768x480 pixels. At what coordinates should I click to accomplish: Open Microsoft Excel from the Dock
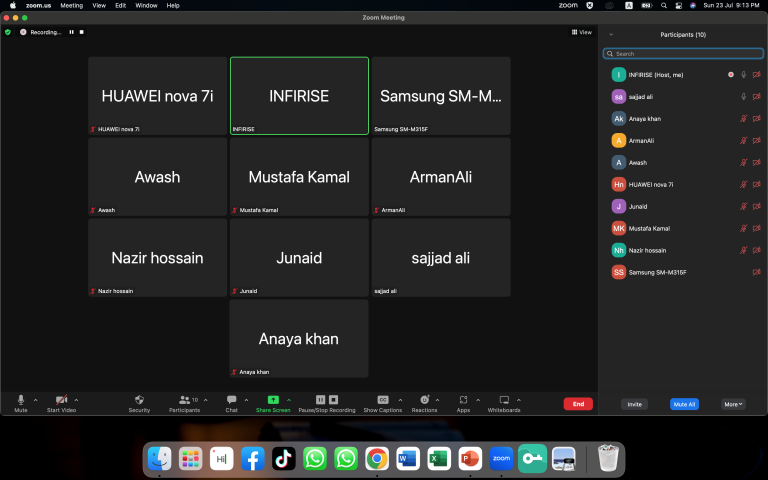[x=439, y=459]
